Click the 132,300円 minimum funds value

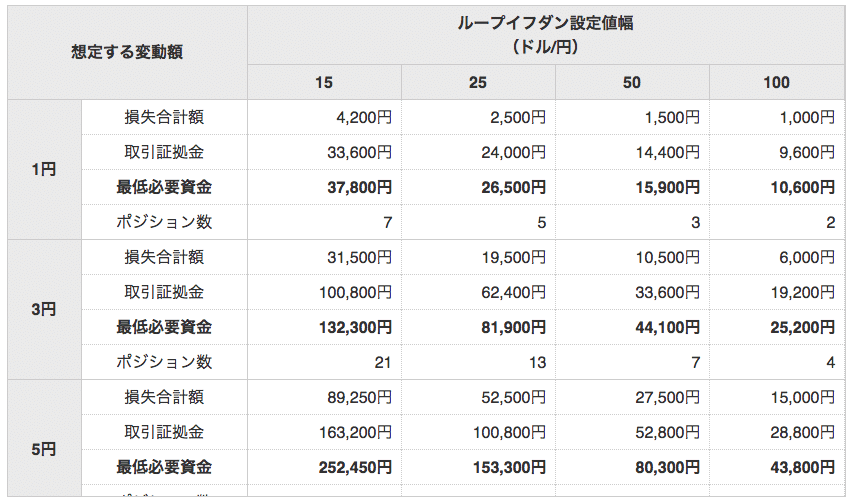[x=324, y=327]
